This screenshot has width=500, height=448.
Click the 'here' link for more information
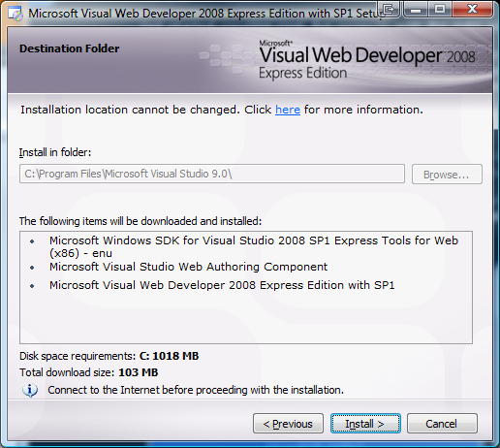click(288, 110)
